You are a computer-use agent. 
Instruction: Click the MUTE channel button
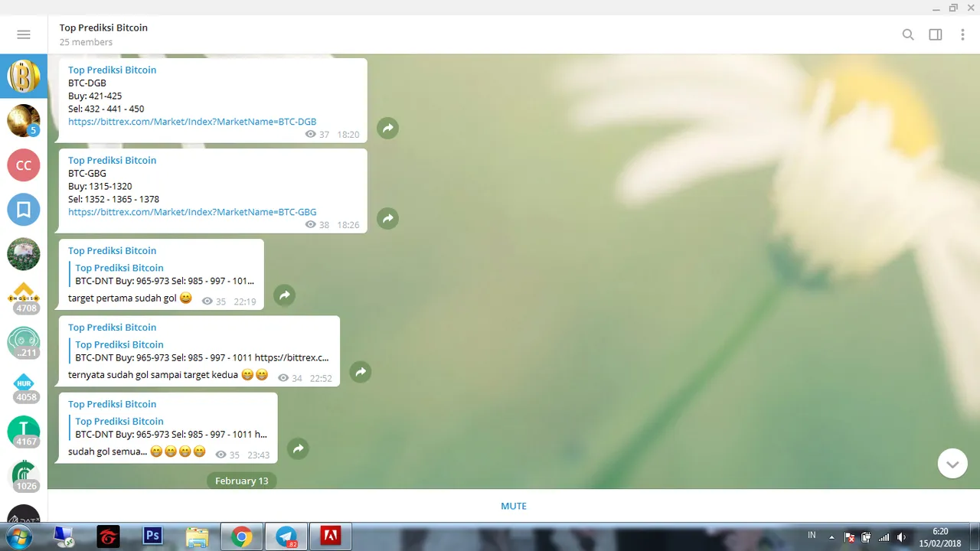514,506
